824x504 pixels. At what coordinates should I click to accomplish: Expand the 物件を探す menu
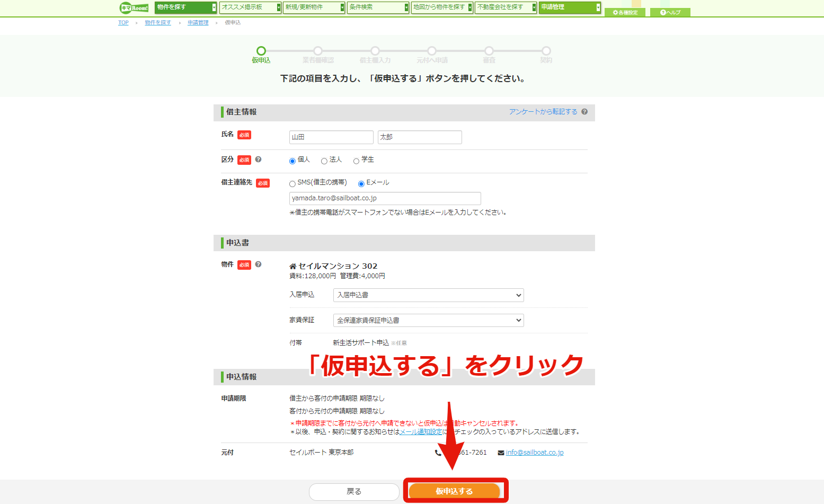tap(186, 7)
